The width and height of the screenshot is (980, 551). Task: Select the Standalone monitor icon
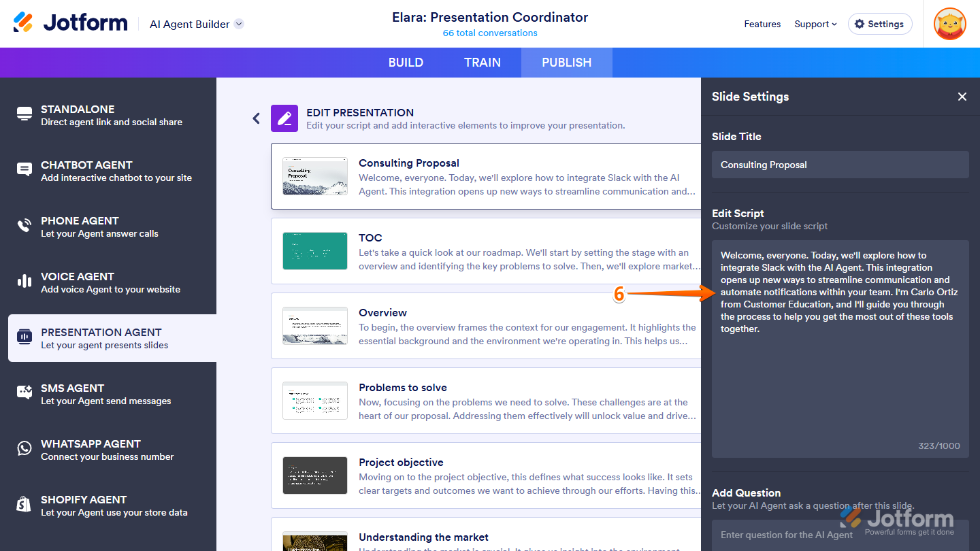tap(24, 114)
